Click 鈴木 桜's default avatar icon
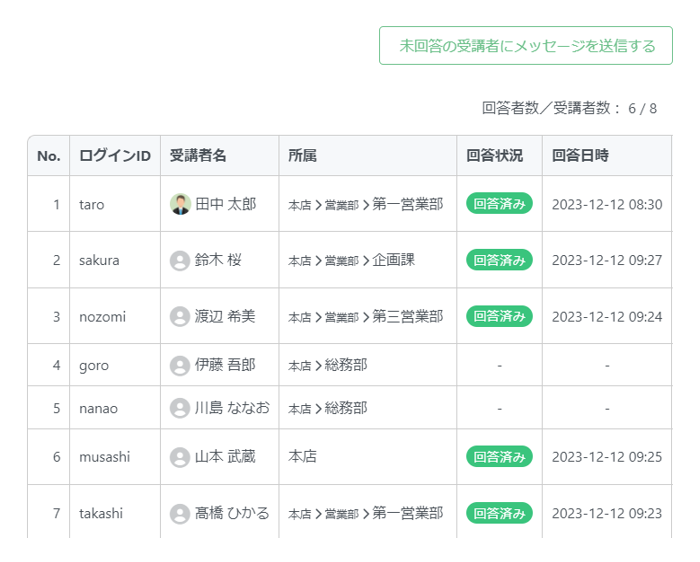 180,260
